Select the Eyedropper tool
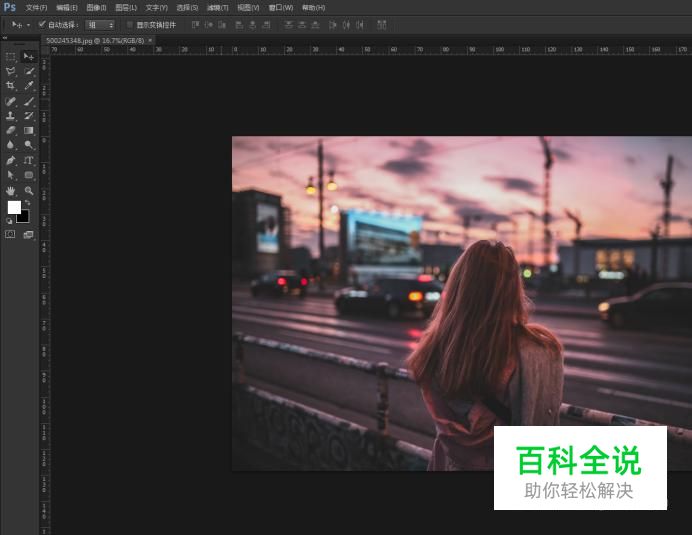The width and height of the screenshot is (692, 535). pyautogui.click(x=29, y=86)
